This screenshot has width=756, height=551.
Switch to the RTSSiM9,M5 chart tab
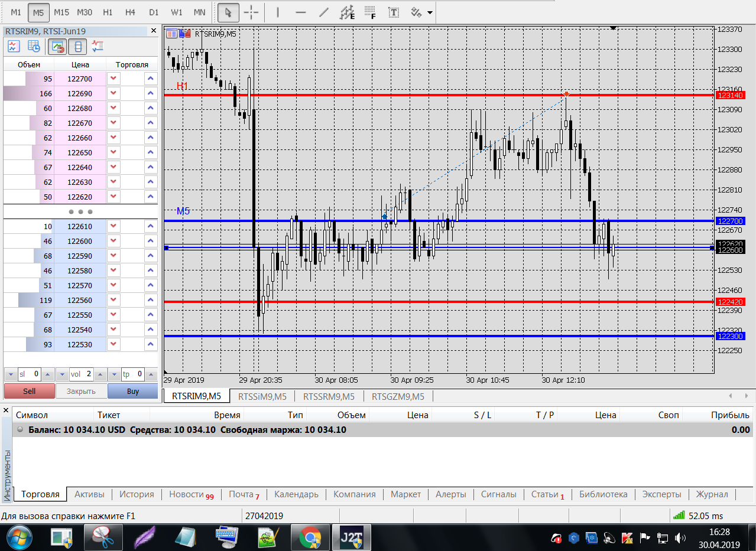(262, 396)
